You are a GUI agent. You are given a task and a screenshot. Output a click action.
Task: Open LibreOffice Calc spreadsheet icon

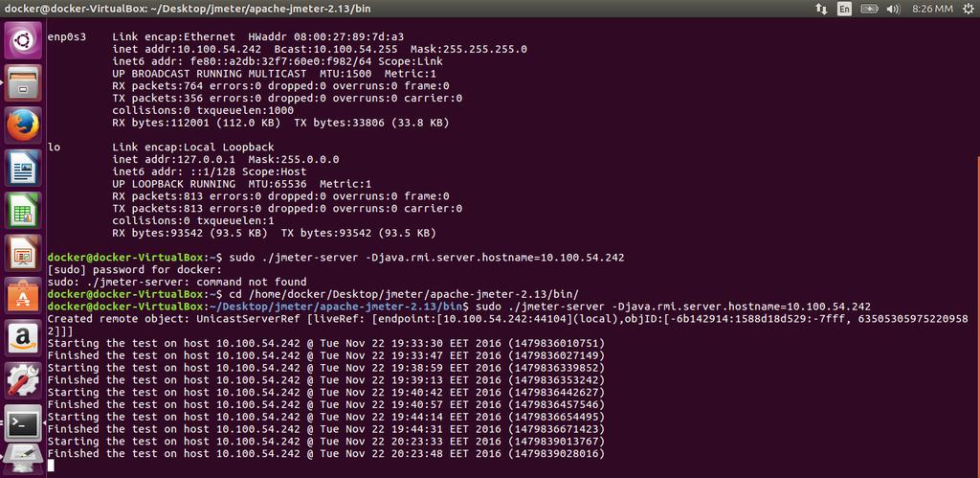pyautogui.click(x=23, y=210)
